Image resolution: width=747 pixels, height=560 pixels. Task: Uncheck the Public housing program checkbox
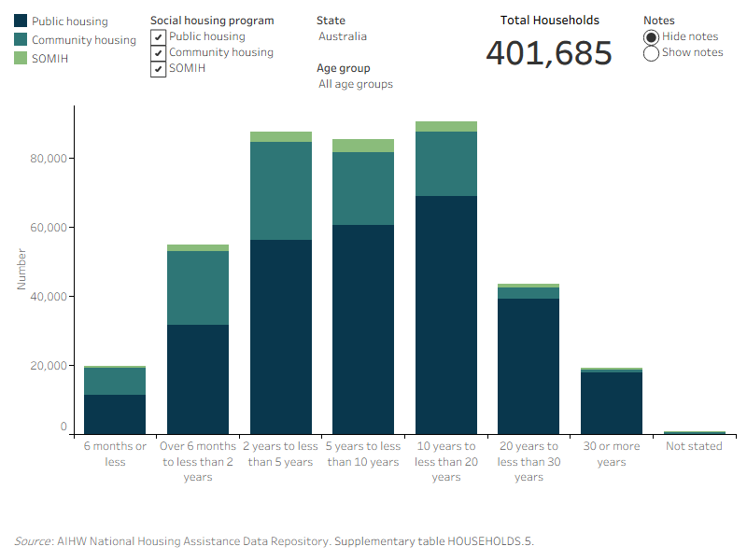[158, 36]
